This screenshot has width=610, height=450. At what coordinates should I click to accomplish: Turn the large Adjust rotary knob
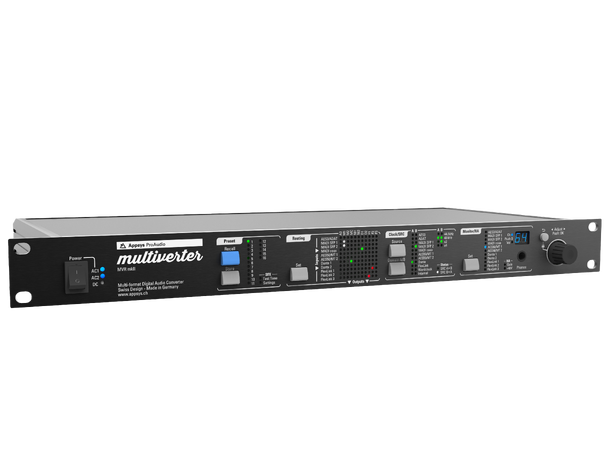[x=561, y=252]
